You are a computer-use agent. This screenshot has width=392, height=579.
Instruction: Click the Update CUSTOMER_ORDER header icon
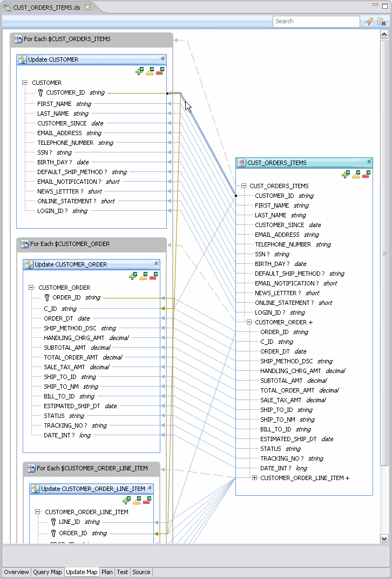coord(29,264)
